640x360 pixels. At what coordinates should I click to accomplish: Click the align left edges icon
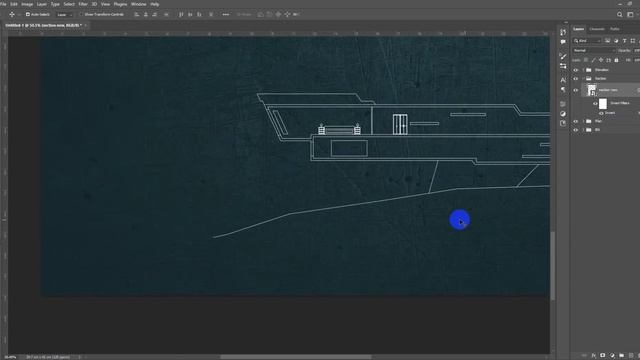tap(137, 14)
